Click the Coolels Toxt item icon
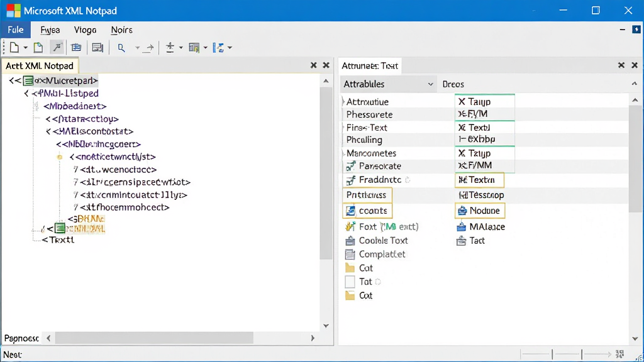This screenshot has width=644, height=362. 350,241
